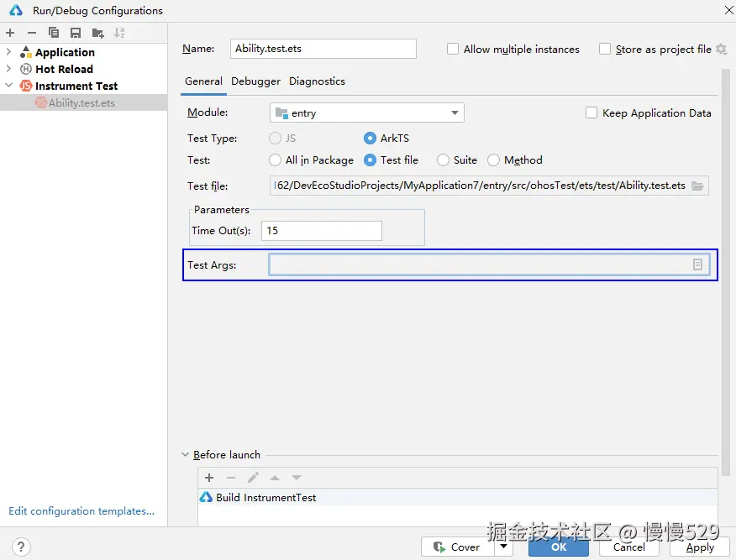Viewport: 736px width, 560px height.
Task: Remove the selected Before launch task
Action: (x=231, y=478)
